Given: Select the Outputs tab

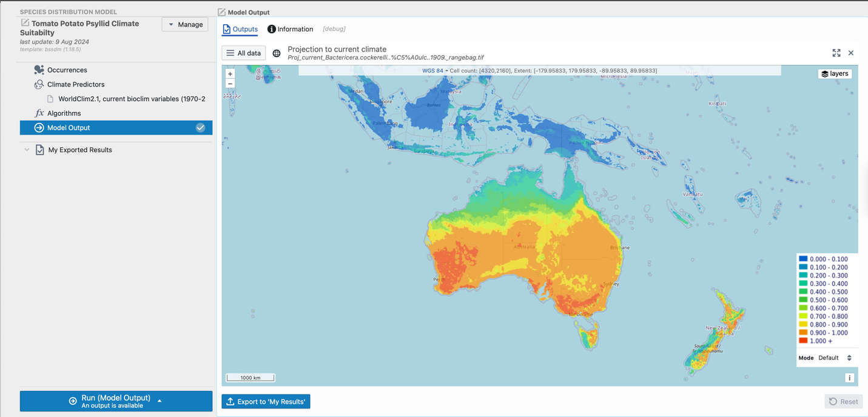Looking at the screenshot, I should pos(240,29).
